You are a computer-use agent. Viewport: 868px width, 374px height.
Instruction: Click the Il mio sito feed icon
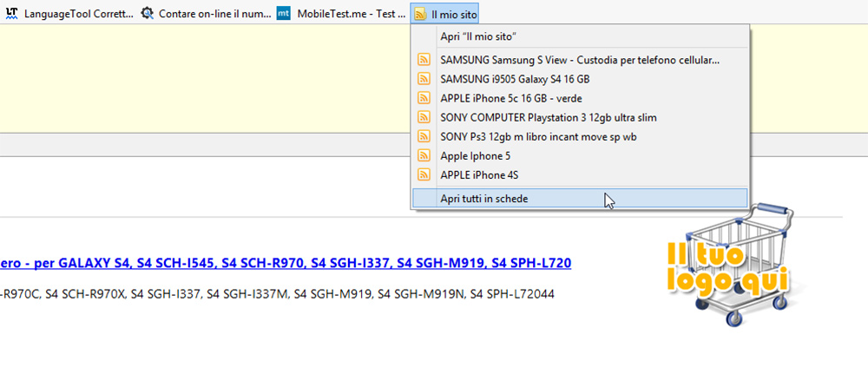point(421,14)
